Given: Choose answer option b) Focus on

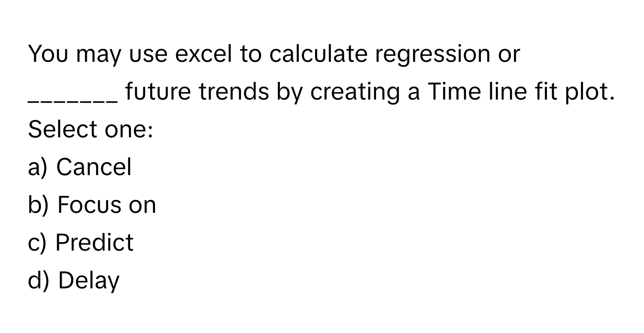Looking at the screenshot, I should click(x=92, y=205).
